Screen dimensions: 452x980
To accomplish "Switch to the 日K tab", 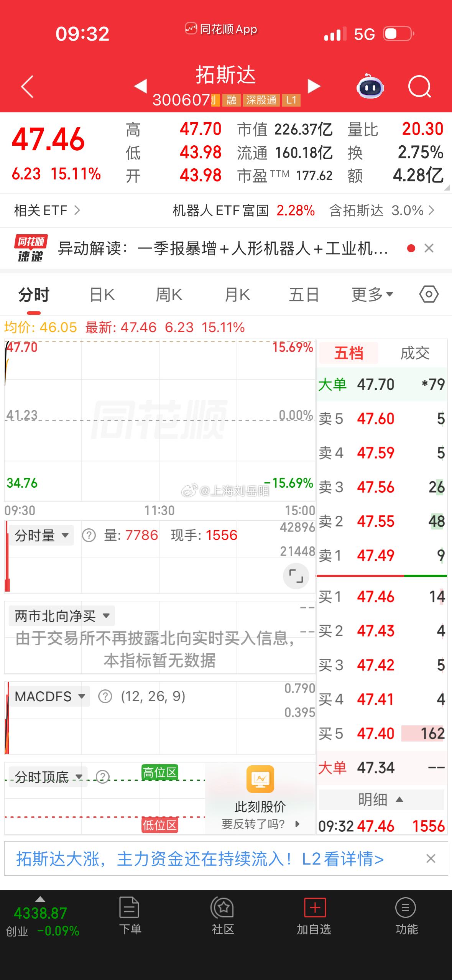I will point(102,294).
